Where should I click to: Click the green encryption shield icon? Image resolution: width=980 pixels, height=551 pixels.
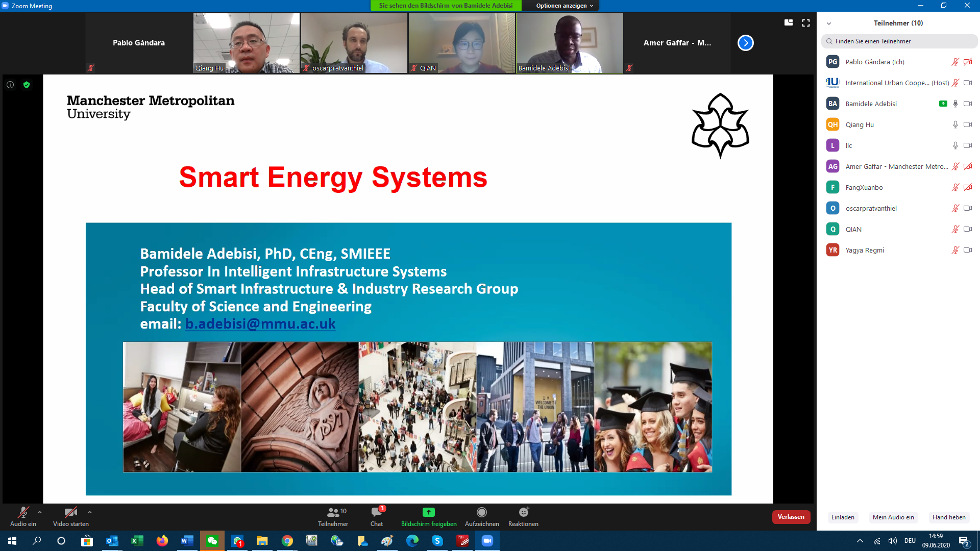pyautogui.click(x=27, y=85)
